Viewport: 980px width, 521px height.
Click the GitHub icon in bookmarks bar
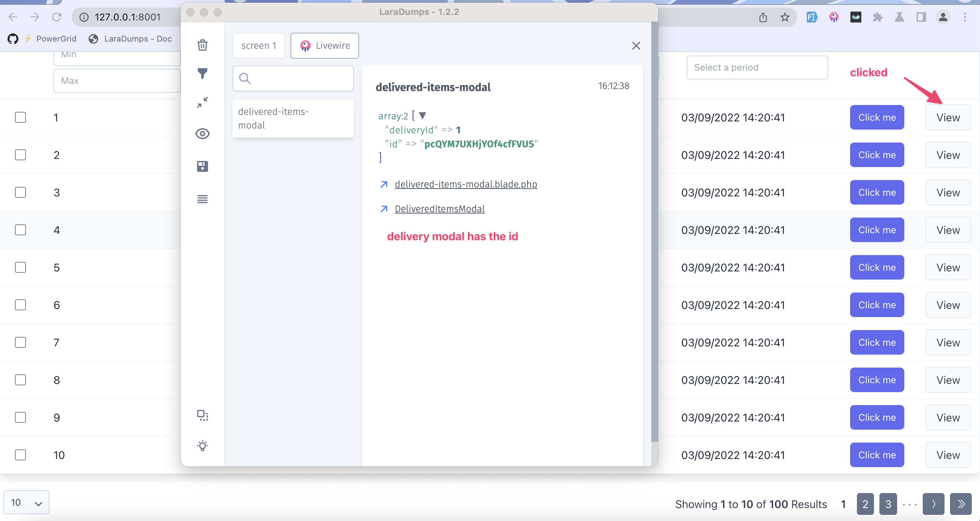coord(13,39)
